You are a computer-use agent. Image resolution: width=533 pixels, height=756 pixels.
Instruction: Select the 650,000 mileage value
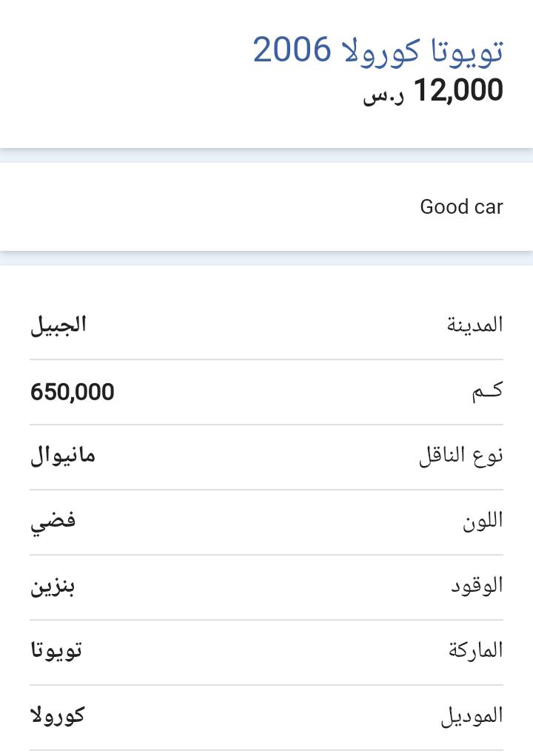point(73,391)
